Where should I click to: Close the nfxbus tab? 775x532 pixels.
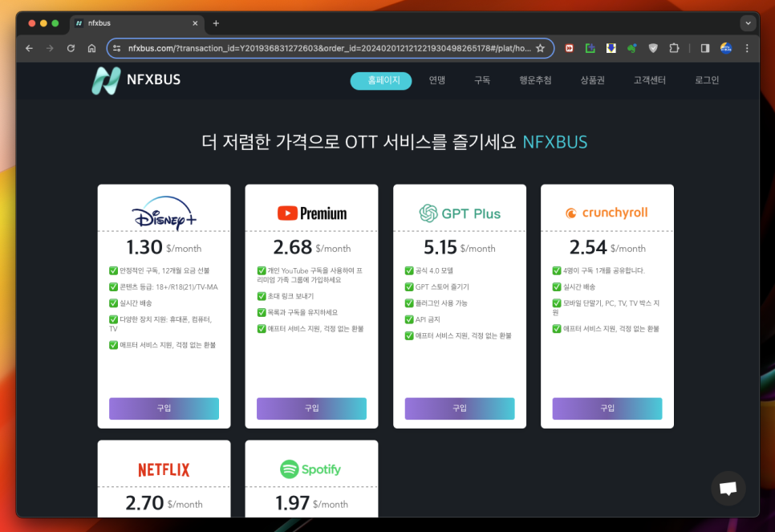click(195, 23)
